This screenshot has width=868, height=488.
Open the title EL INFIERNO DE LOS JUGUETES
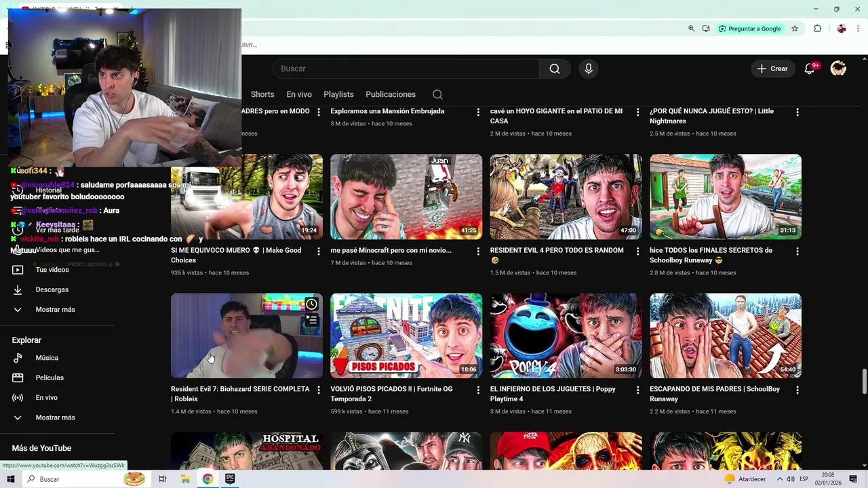[553, 394]
